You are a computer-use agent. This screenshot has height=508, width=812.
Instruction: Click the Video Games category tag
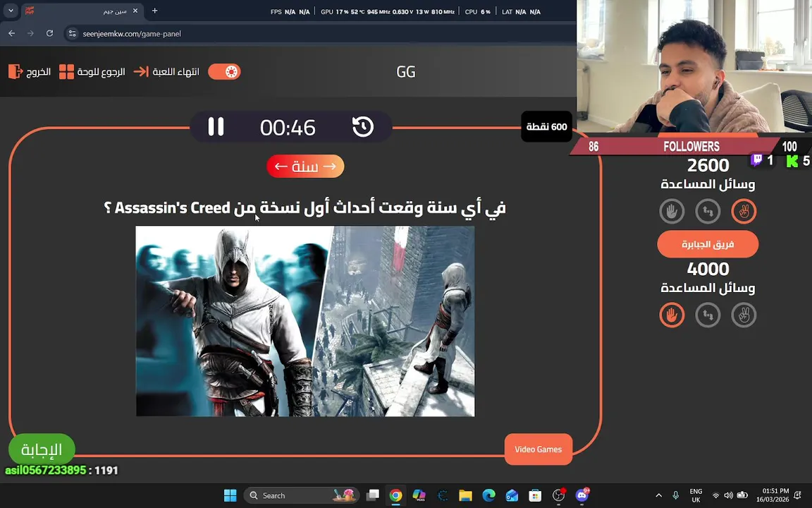(x=538, y=449)
